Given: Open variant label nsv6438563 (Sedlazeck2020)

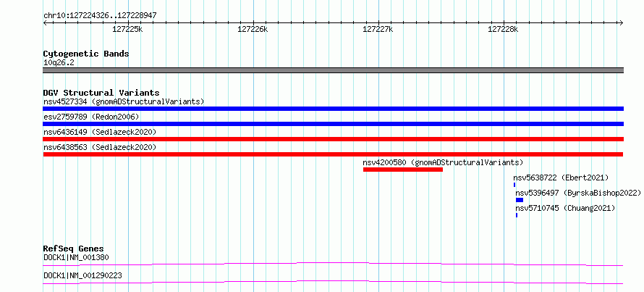Looking at the screenshot, I should (100, 147).
